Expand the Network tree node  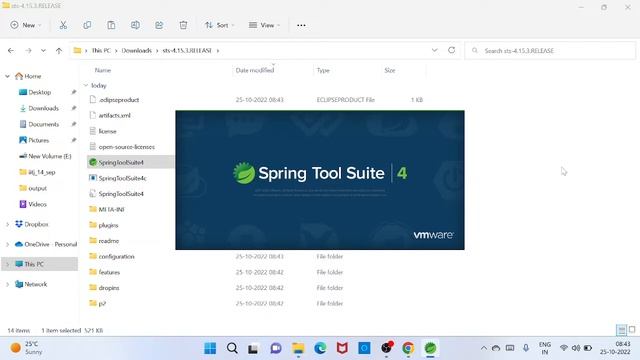pos(7,284)
